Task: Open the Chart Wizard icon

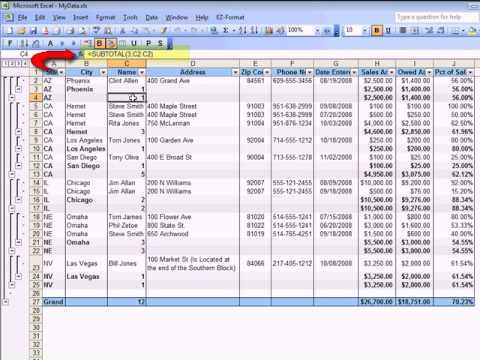Action: pyautogui.click(x=269, y=31)
